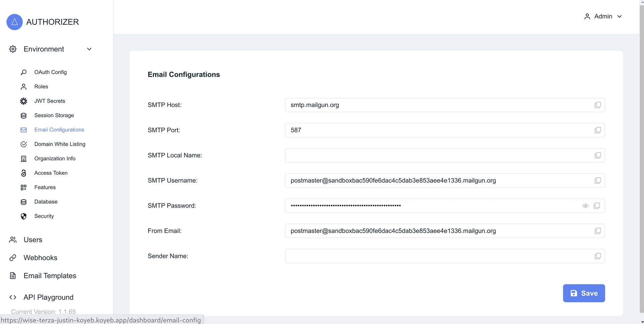Copy the SMTP Username value
Screen dimensions: 644x324
pos(598,181)
